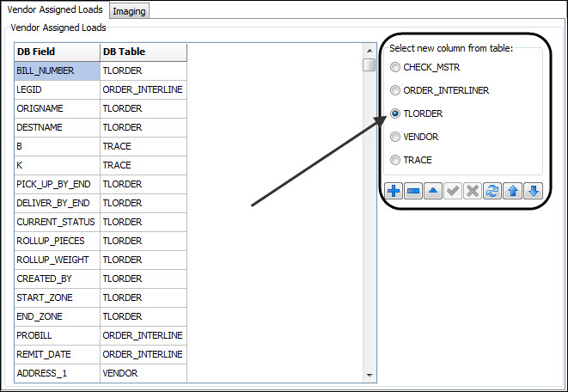Click ORDER_INTERLINE table cell in REMIT_DATE row
The height and width of the screenshot is (392, 568).
click(x=144, y=354)
